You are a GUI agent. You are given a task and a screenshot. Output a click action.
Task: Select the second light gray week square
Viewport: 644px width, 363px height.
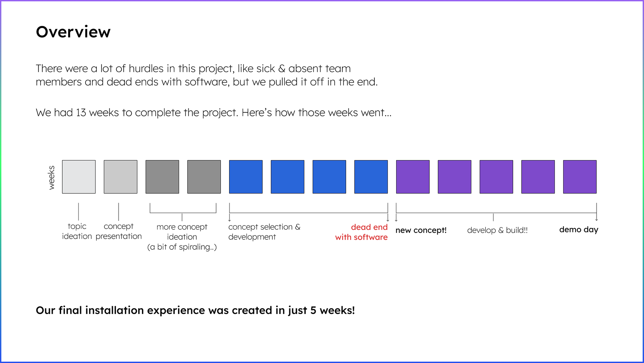(120, 177)
